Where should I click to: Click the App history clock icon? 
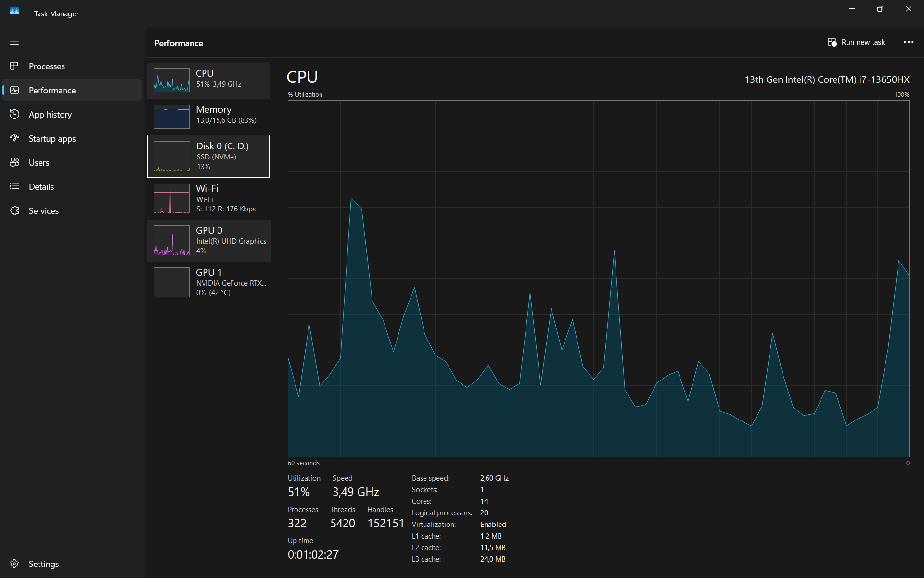tap(14, 114)
